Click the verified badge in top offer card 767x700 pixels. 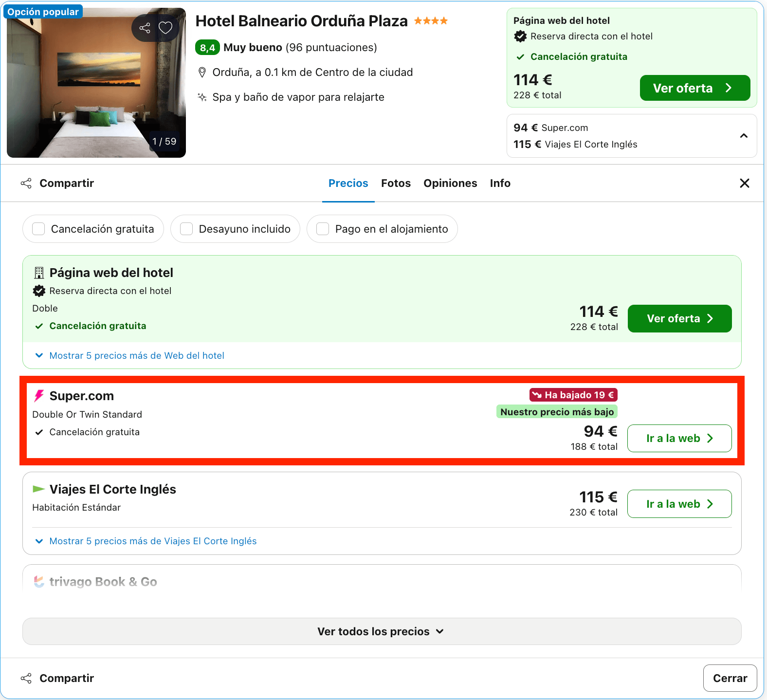[x=520, y=37]
